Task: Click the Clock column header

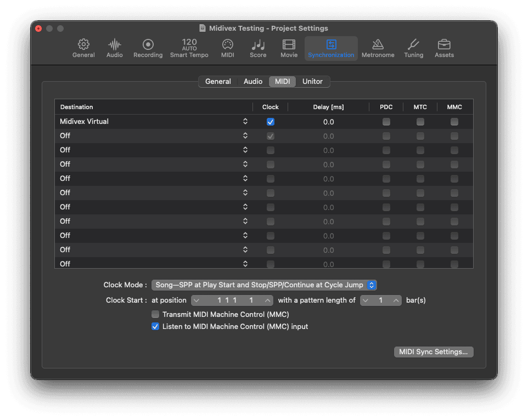Action: [x=271, y=107]
